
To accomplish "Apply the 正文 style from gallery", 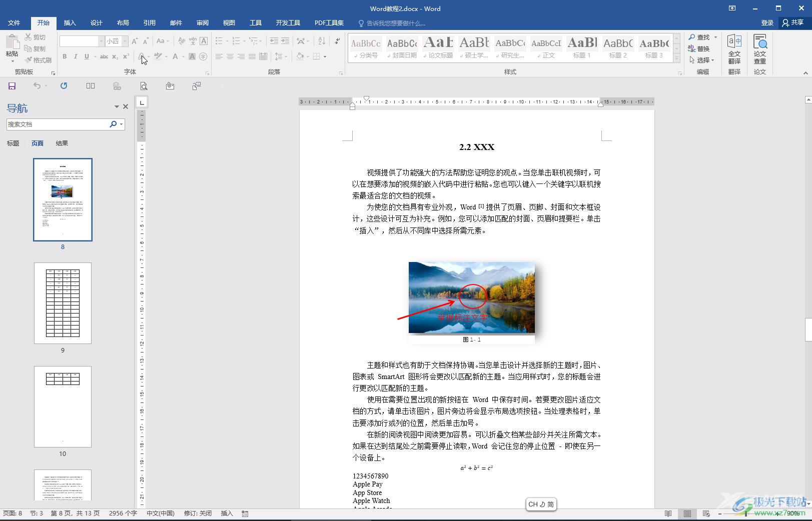I will [x=546, y=47].
